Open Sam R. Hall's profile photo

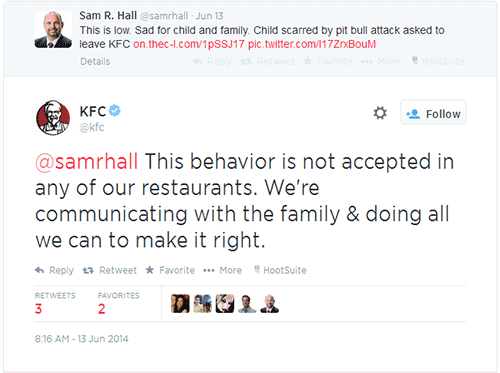coord(53,30)
